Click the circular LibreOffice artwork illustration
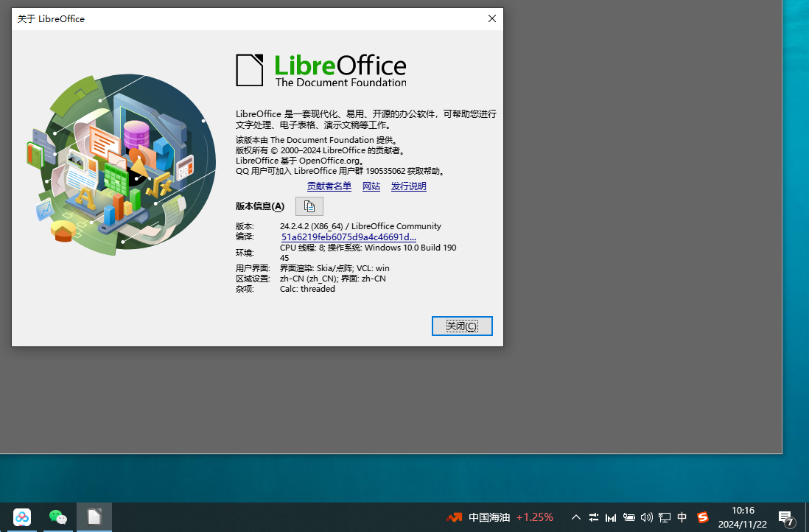 coord(122,164)
